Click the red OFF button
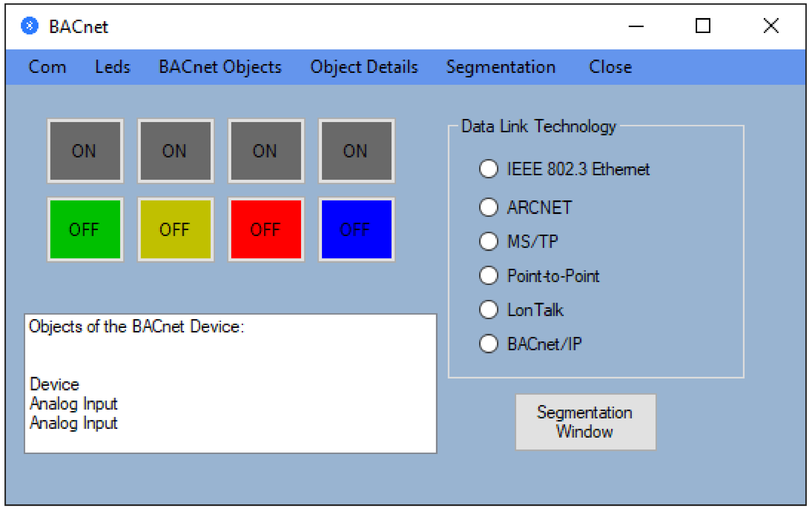 (x=266, y=229)
